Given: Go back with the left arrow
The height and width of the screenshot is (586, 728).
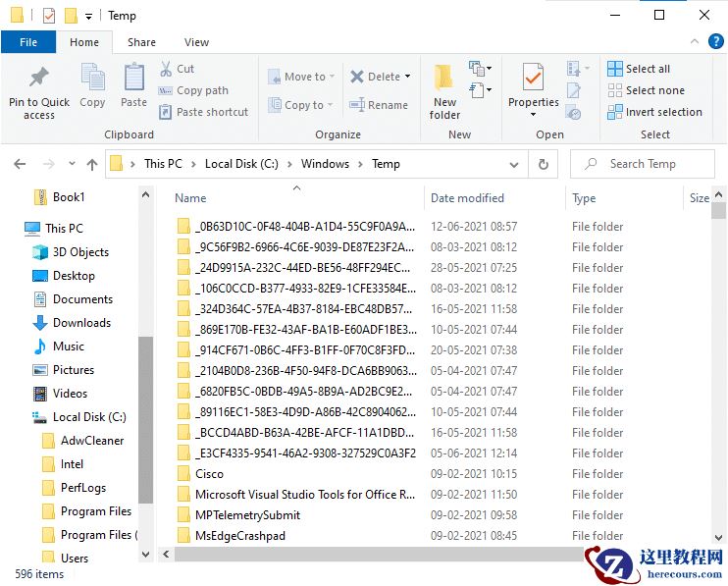Looking at the screenshot, I should tap(20, 164).
